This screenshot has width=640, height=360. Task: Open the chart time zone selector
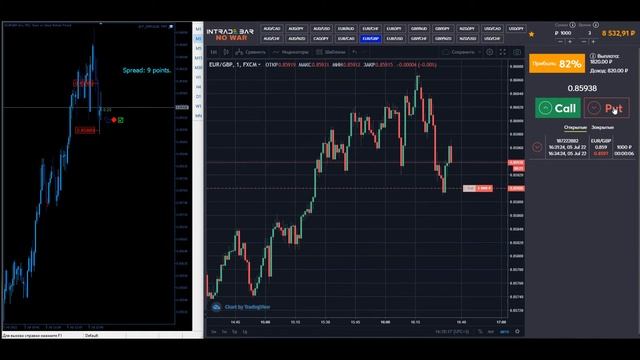click(452, 331)
